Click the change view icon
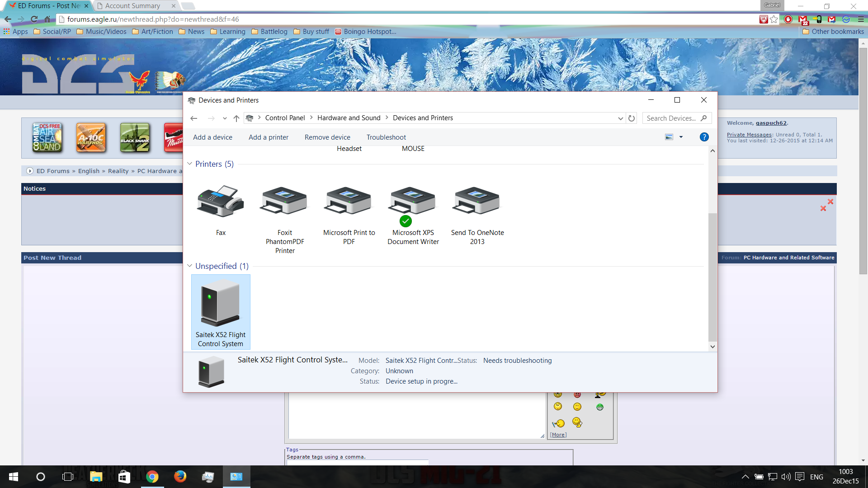The width and height of the screenshot is (868, 488). (x=669, y=137)
